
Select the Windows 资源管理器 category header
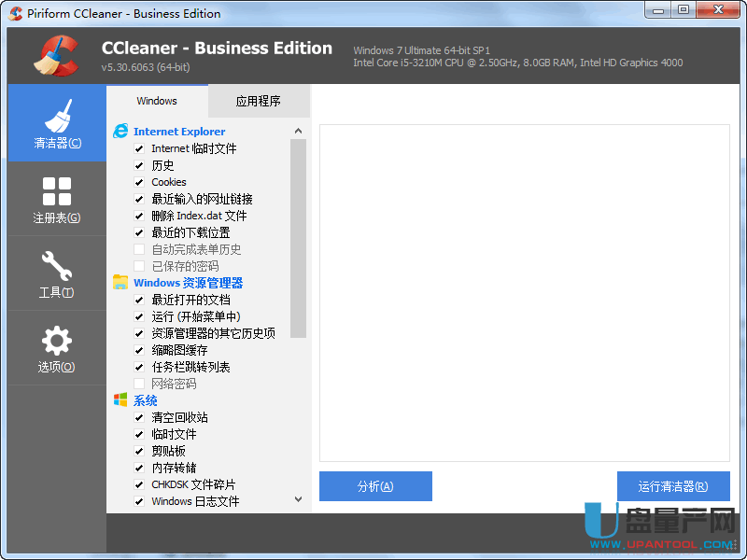click(188, 283)
